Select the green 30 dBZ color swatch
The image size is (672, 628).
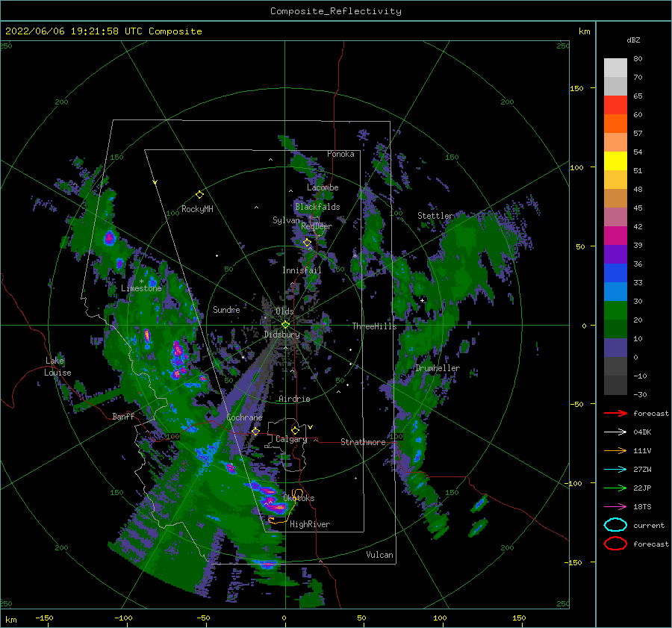point(615,310)
